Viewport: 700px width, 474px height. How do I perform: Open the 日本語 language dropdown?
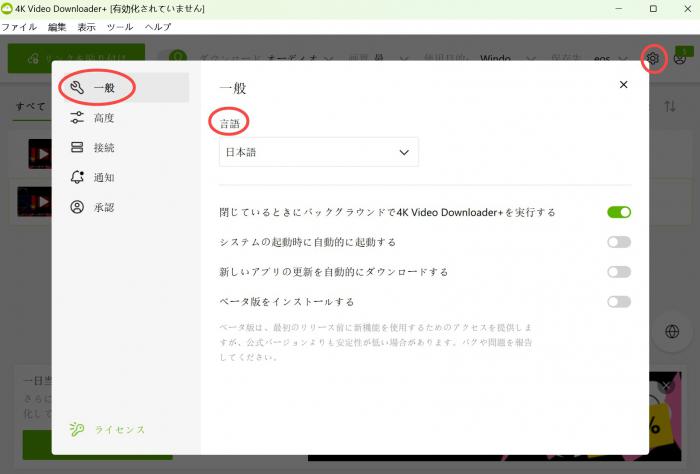tap(319, 152)
